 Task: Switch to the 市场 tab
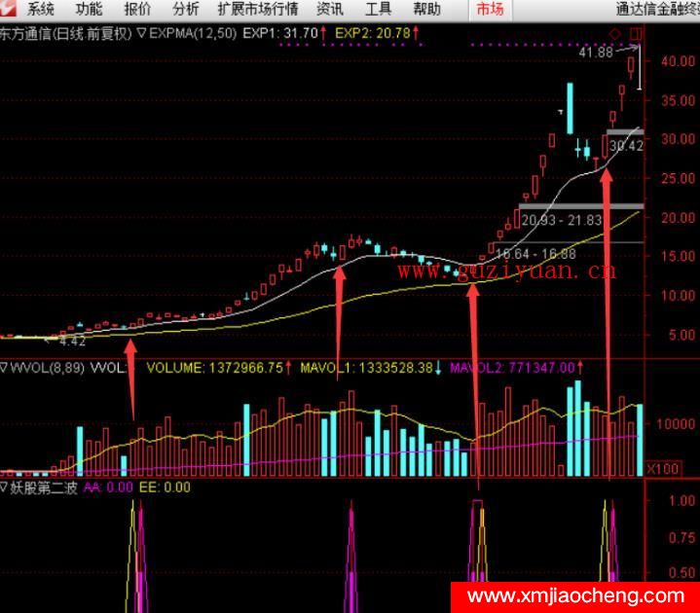490,10
